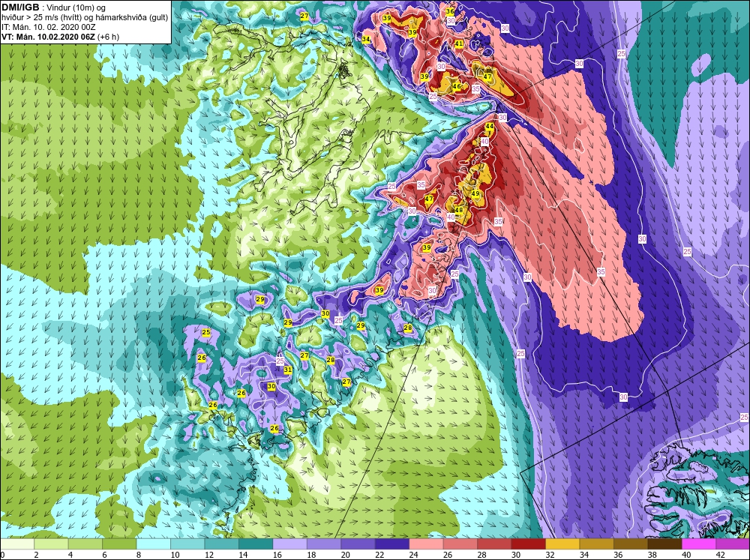The height and width of the screenshot is (560, 750).
Task: Select the yellow gust label '41'
Action: 459,43
